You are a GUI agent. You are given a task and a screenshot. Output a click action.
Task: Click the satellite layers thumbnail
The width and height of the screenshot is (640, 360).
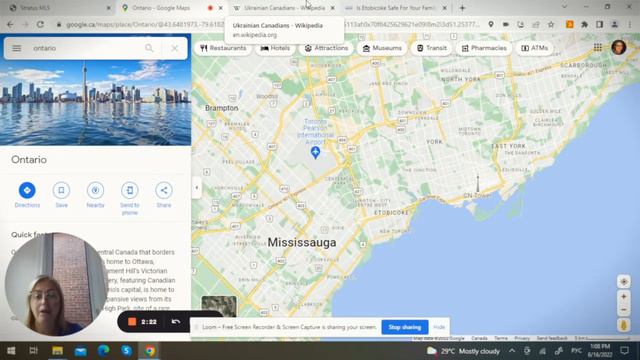219,306
